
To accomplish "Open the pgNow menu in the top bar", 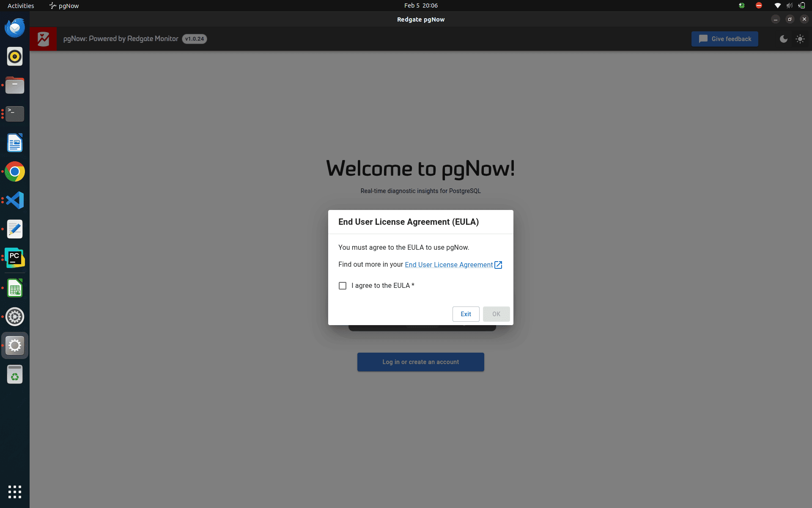I will point(63,6).
